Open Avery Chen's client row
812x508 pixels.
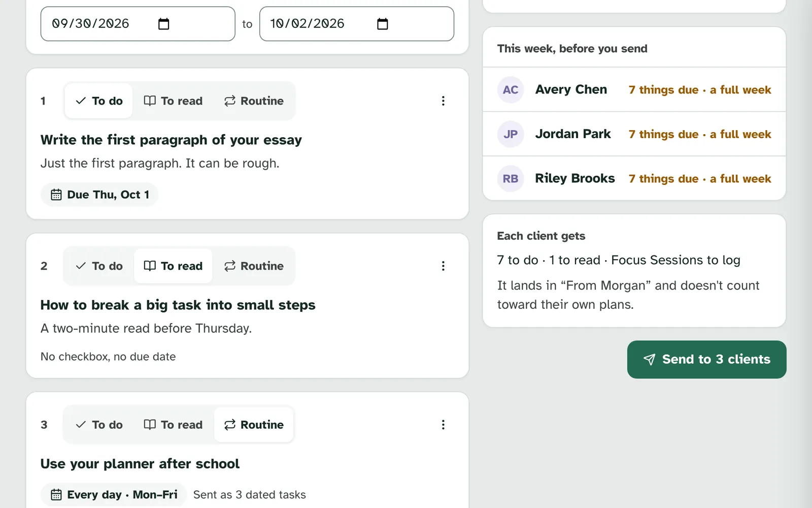point(634,90)
